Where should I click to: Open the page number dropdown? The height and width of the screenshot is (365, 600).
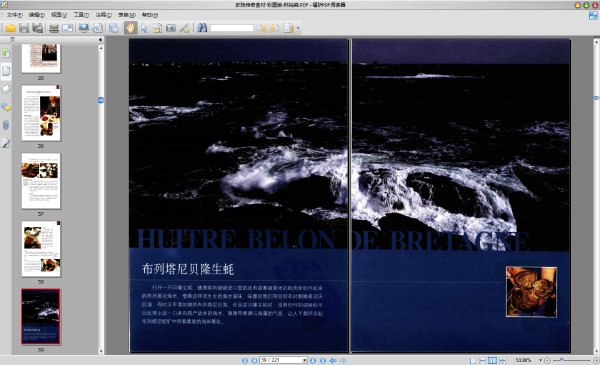pos(305,360)
